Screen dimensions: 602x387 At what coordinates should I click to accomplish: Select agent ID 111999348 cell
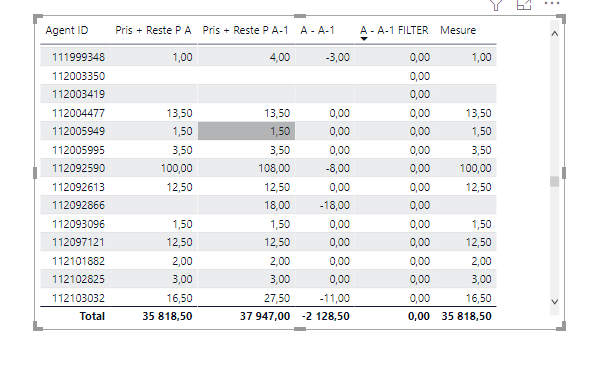pyautogui.click(x=78, y=58)
